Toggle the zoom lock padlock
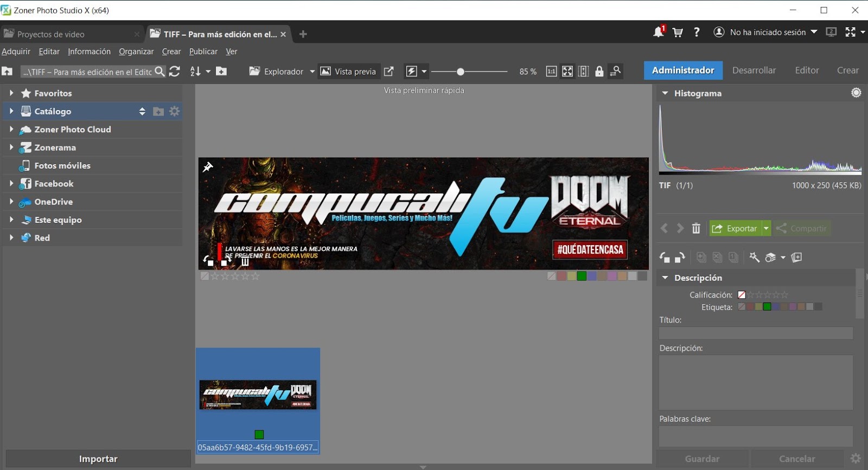Image resolution: width=868 pixels, height=470 pixels. click(599, 72)
